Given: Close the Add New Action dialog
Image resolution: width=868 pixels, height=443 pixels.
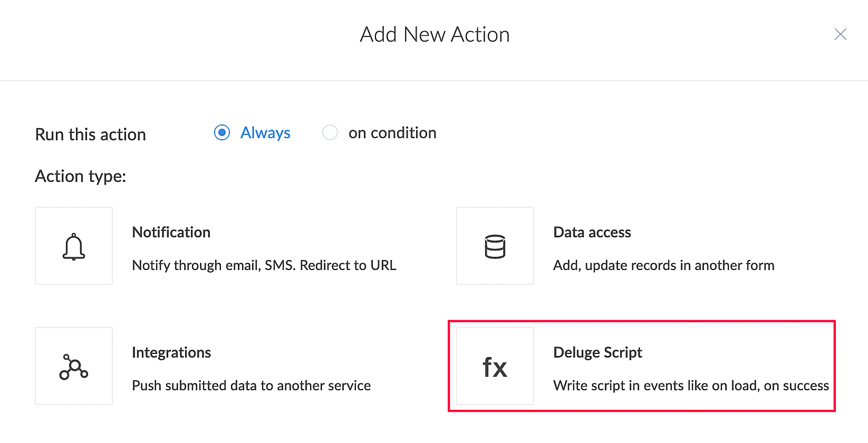Looking at the screenshot, I should click(x=840, y=34).
